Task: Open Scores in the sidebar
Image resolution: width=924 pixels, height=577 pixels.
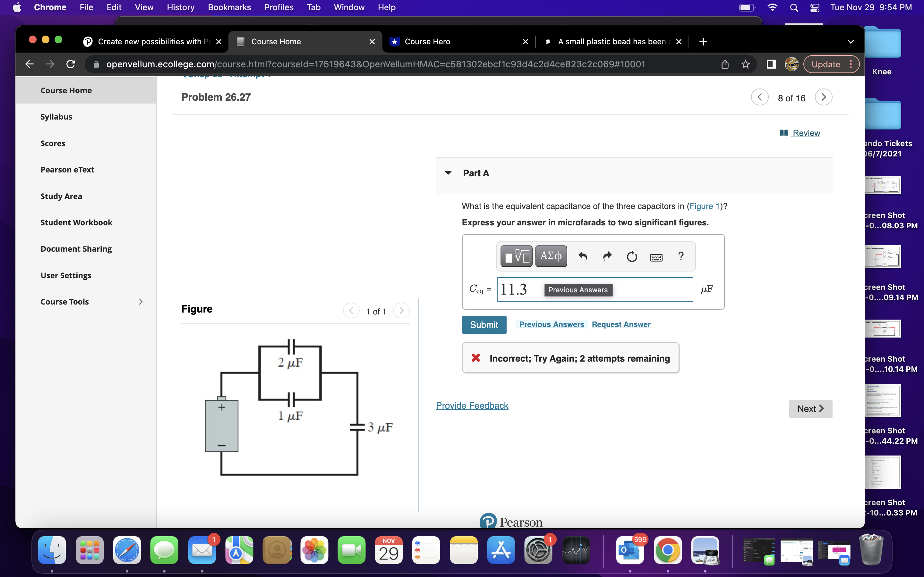Action: tap(53, 143)
